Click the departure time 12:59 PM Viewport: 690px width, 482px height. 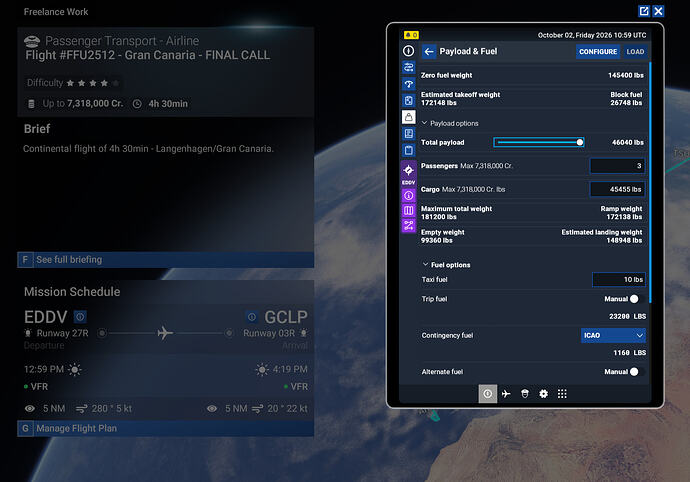point(44,369)
